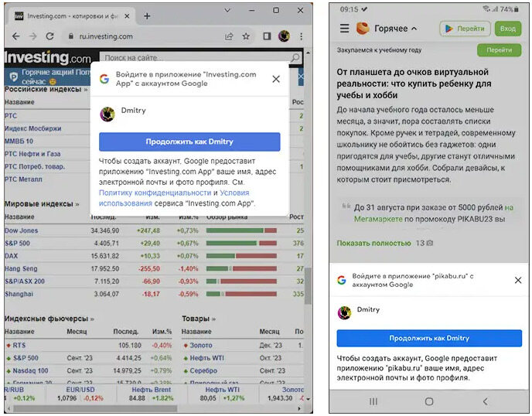
Task: Open the Chrome side panel
Action: 267,36
